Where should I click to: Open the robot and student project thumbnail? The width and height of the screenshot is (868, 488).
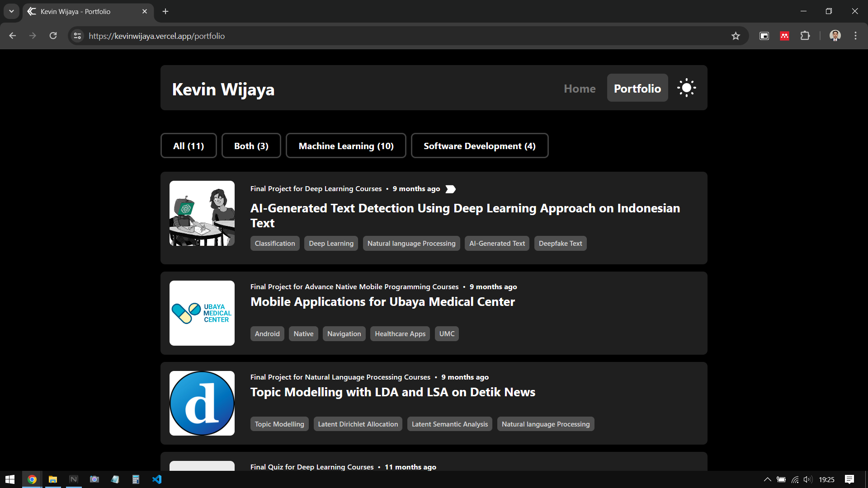tap(202, 213)
